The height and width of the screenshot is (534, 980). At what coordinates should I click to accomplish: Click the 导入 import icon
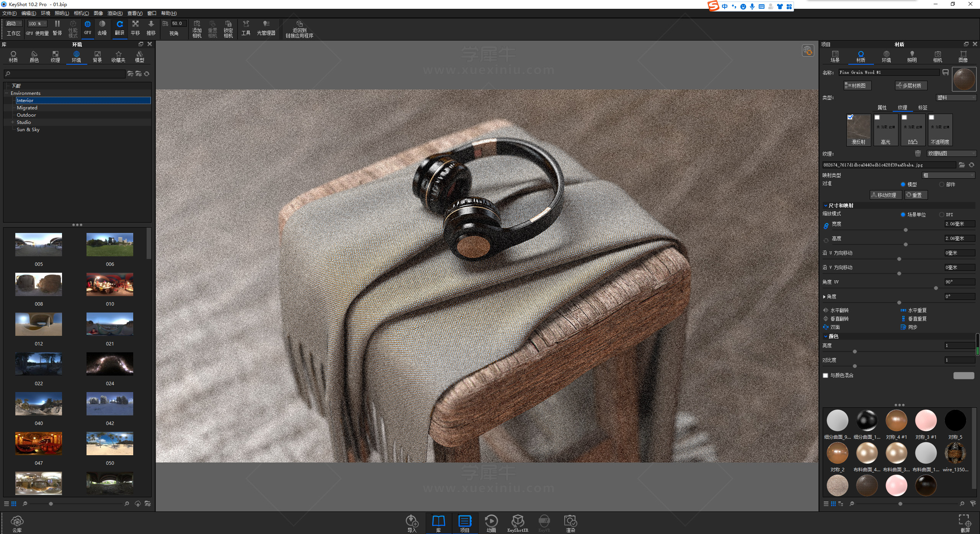(412, 524)
